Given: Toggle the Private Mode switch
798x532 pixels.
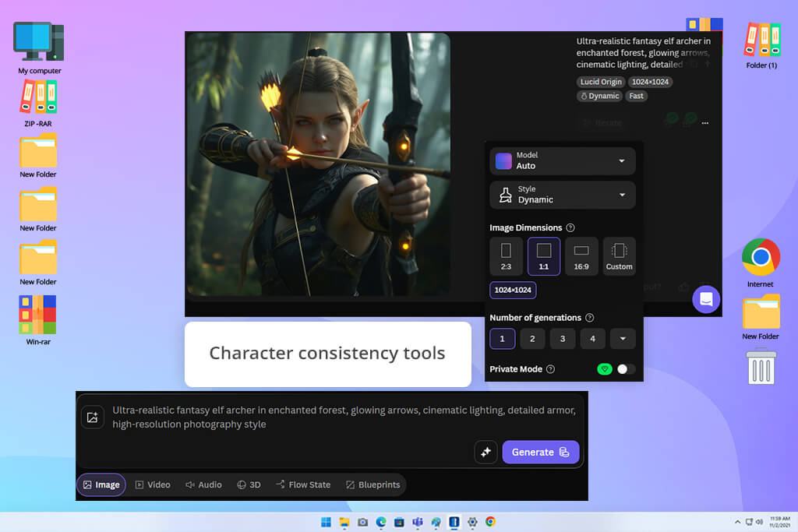Looking at the screenshot, I should [626, 369].
